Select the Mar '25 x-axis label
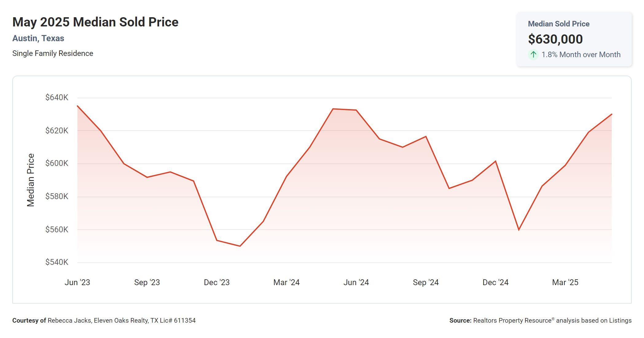644x338 pixels. (x=565, y=282)
